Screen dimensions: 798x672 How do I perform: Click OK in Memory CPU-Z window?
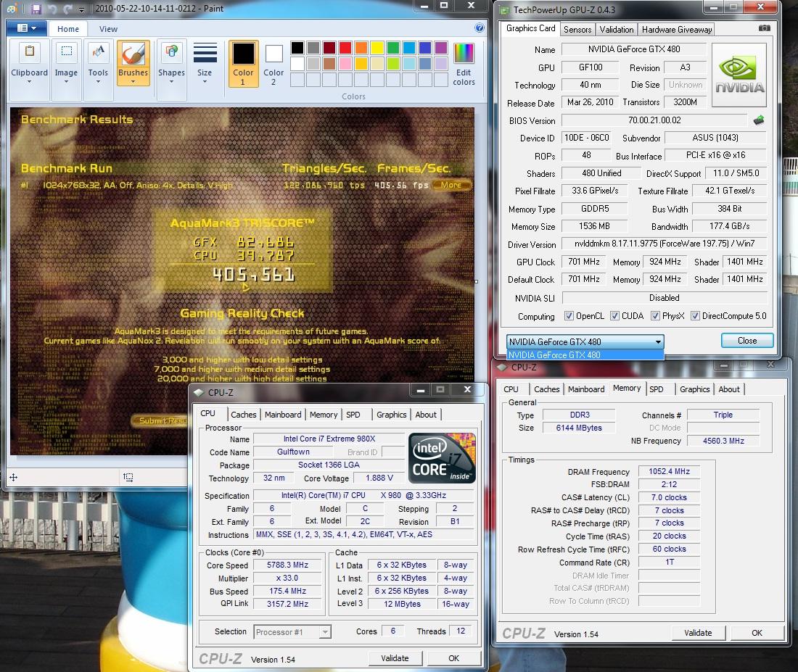[x=757, y=633]
